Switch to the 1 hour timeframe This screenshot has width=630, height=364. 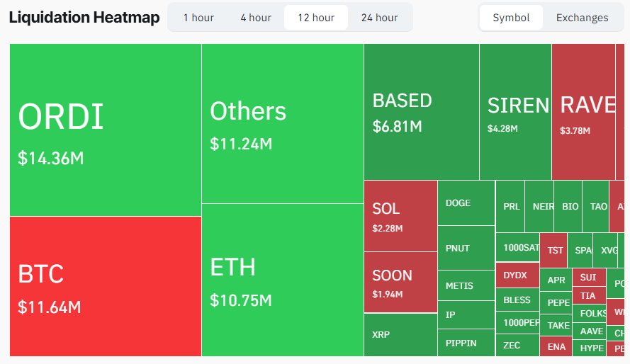pyautogui.click(x=198, y=18)
